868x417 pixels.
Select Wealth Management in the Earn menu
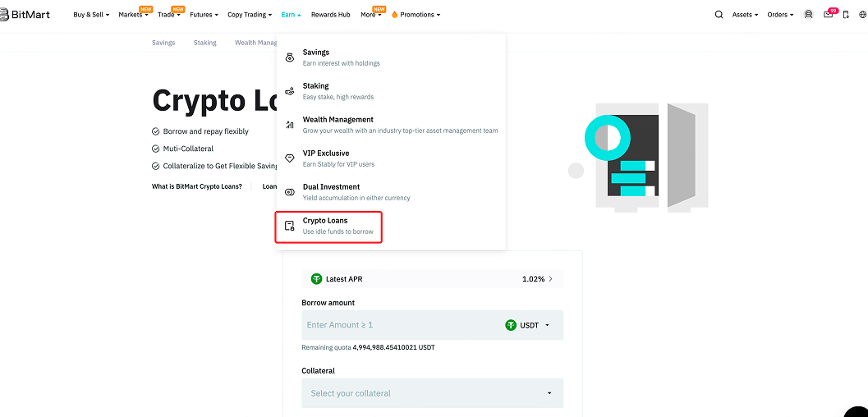pos(391,125)
